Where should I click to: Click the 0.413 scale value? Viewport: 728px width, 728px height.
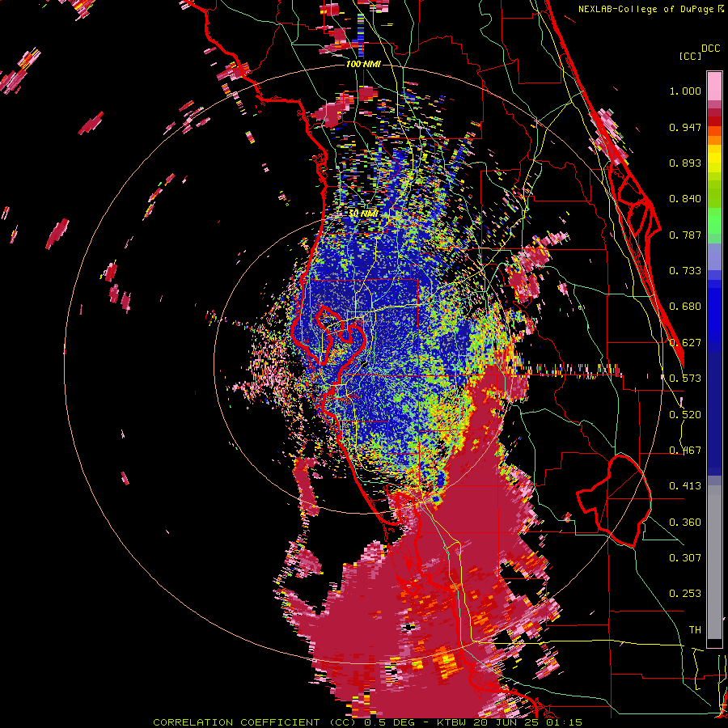click(685, 486)
